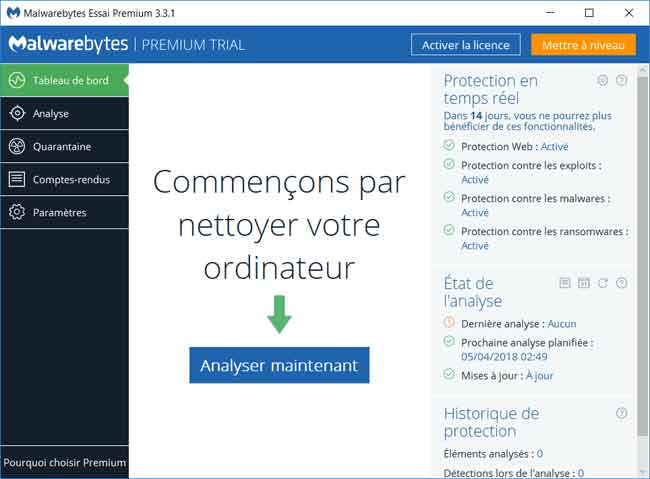Image resolution: width=650 pixels, height=479 pixels.
Task: Click the Comptes-rendus list icon
Action: click(16, 179)
